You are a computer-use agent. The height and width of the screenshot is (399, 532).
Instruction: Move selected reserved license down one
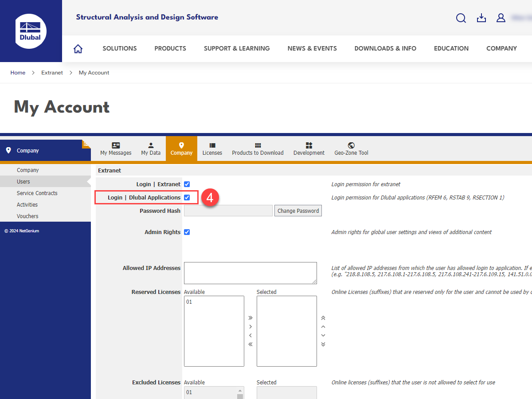pyautogui.click(x=323, y=336)
